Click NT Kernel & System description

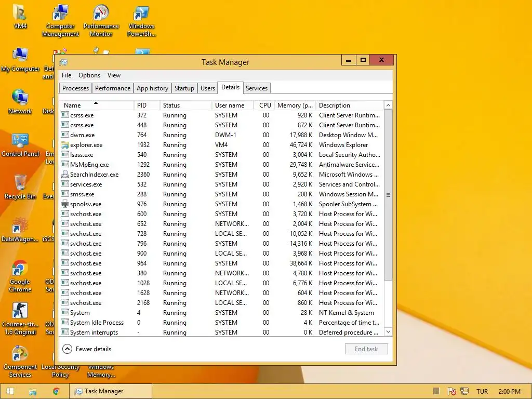(x=347, y=312)
